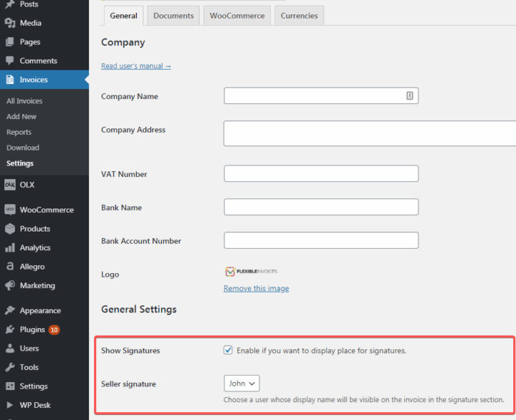The height and width of the screenshot is (420, 516).
Task: Open All Invoices submenu item
Action: pos(24,101)
